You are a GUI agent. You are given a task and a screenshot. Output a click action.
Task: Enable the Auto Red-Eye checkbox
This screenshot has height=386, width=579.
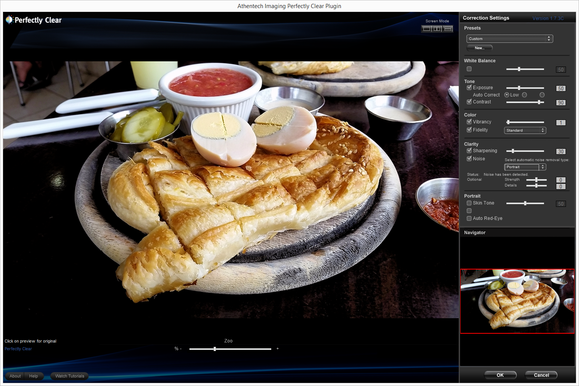click(x=469, y=218)
